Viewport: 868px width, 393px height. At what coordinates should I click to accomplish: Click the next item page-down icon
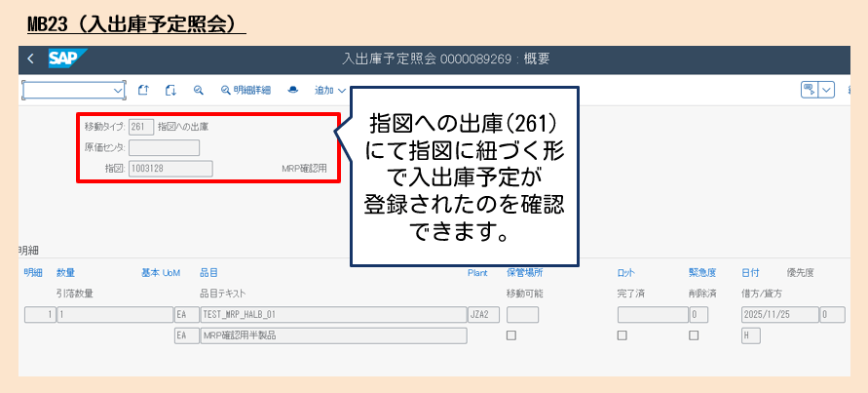pyautogui.click(x=170, y=91)
